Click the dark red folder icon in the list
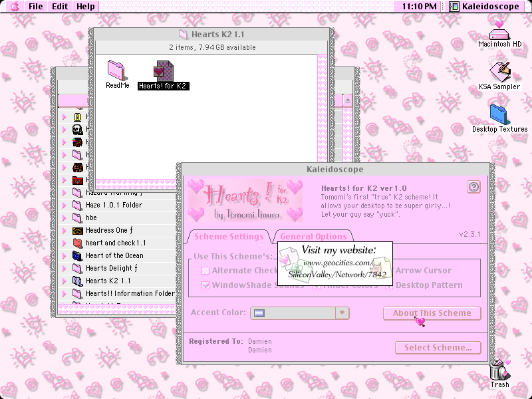Screen dimensions: 532x399 tap(78, 180)
